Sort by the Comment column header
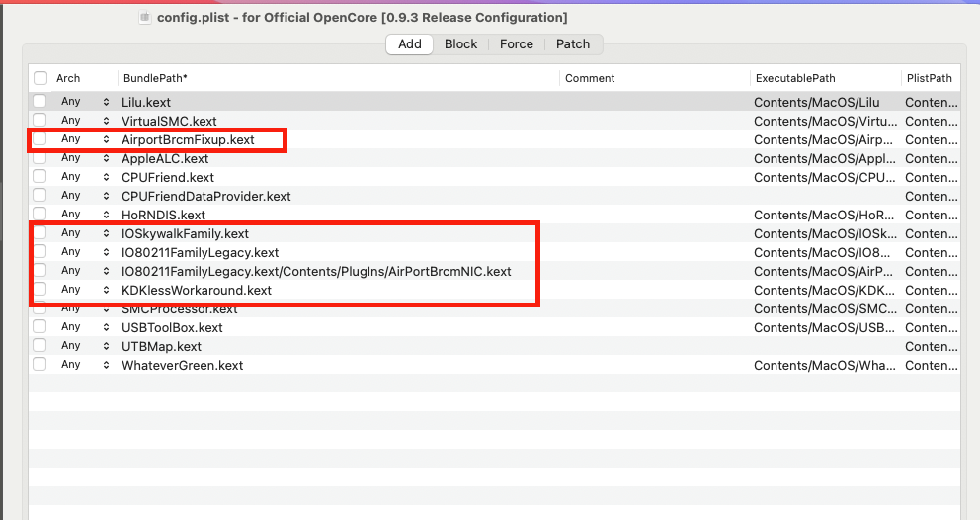Image resolution: width=980 pixels, height=520 pixels. pos(590,78)
